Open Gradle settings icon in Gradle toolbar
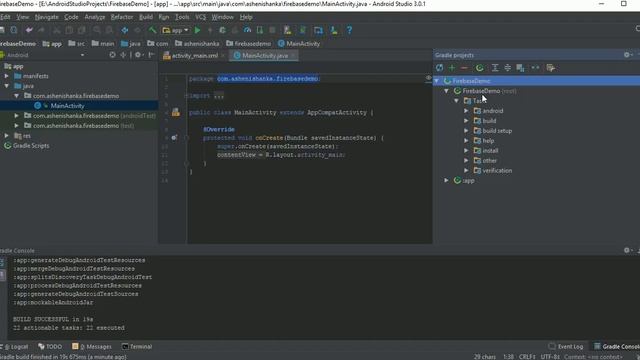640x360 pixels. 551,68
